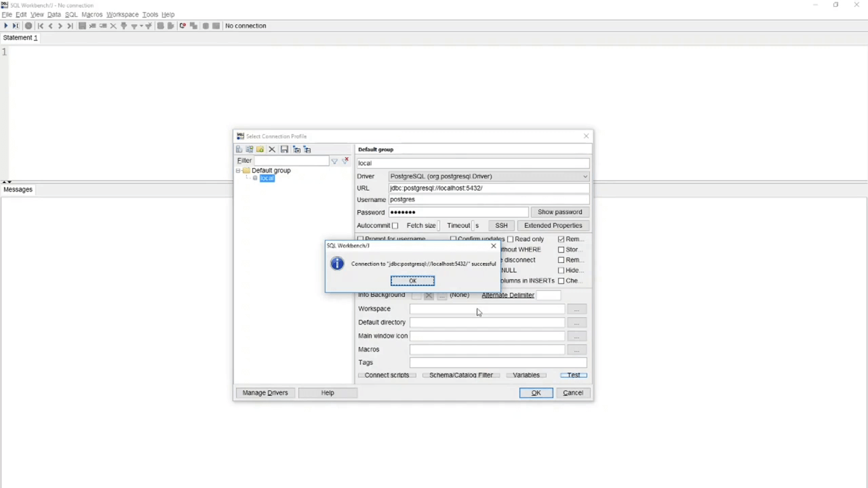The height and width of the screenshot is (488, 868).
Task: Click the Next statement arrow toolbar icon
Action: 60,26
